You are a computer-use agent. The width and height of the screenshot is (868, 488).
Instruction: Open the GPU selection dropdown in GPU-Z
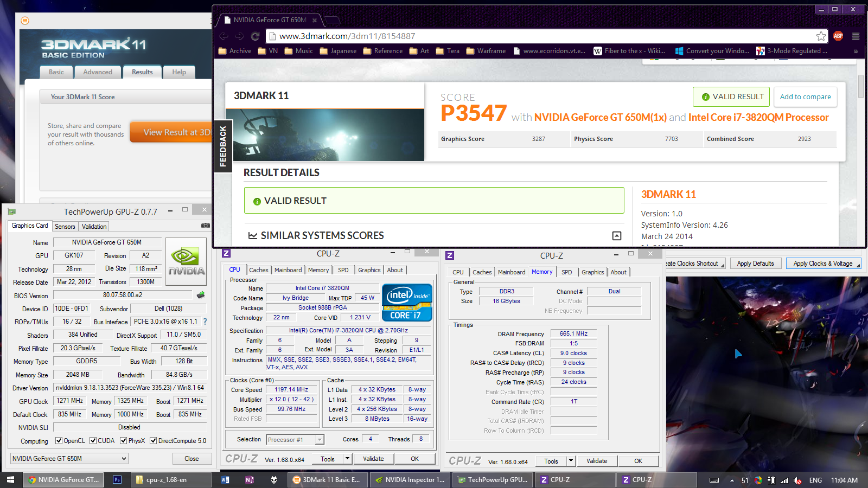coord(69,459)
